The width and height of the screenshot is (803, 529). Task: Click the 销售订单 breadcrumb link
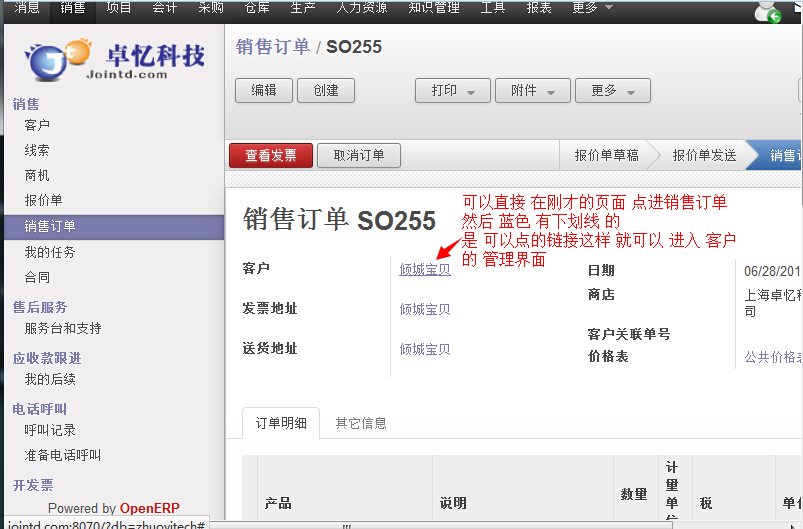tap(272, 47)
